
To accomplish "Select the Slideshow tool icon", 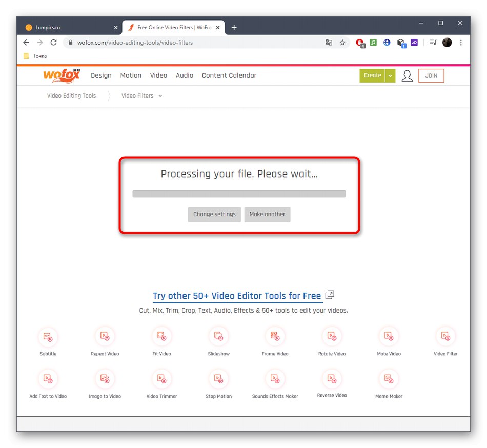I will coord(219,336).
